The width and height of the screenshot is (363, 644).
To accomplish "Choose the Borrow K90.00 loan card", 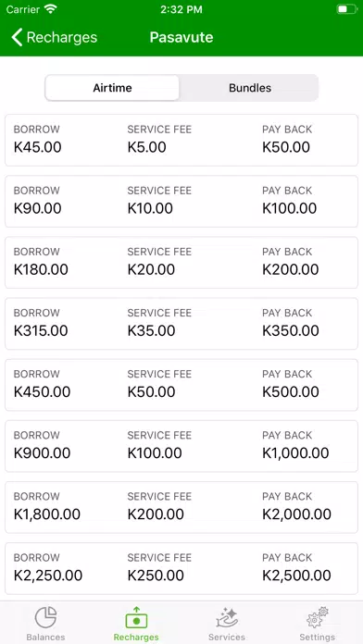I will pyautogui.click(x=181, y=202).
